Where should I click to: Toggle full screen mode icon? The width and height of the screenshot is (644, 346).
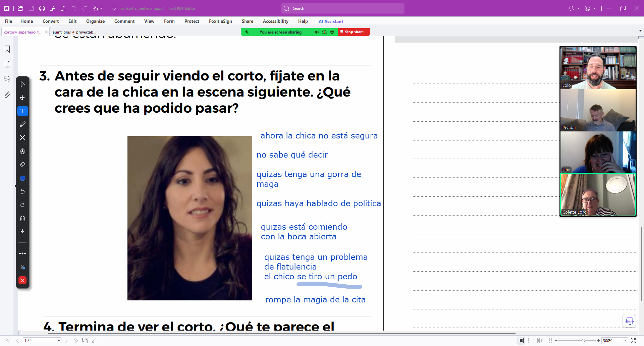point(633,341)
